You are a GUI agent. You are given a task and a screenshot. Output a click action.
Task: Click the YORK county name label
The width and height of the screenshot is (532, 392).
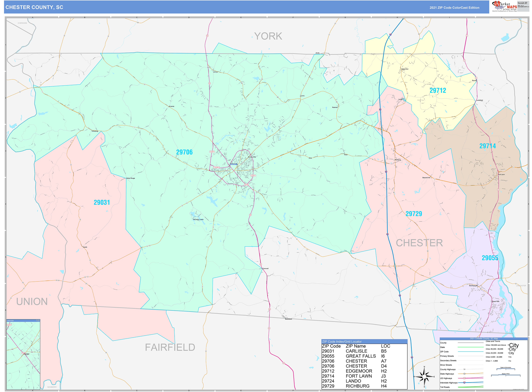pyautogui.click(x=268, y=36)
